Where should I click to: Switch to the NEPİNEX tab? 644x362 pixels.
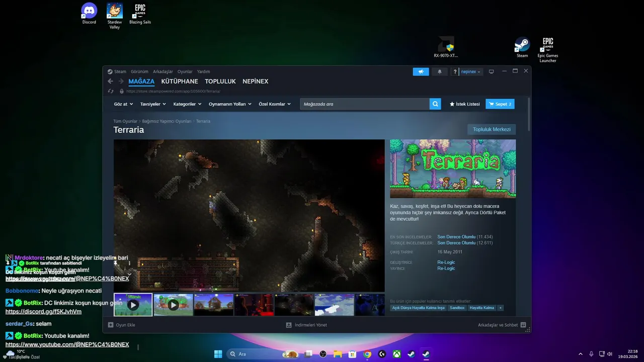tap(256, 81)
